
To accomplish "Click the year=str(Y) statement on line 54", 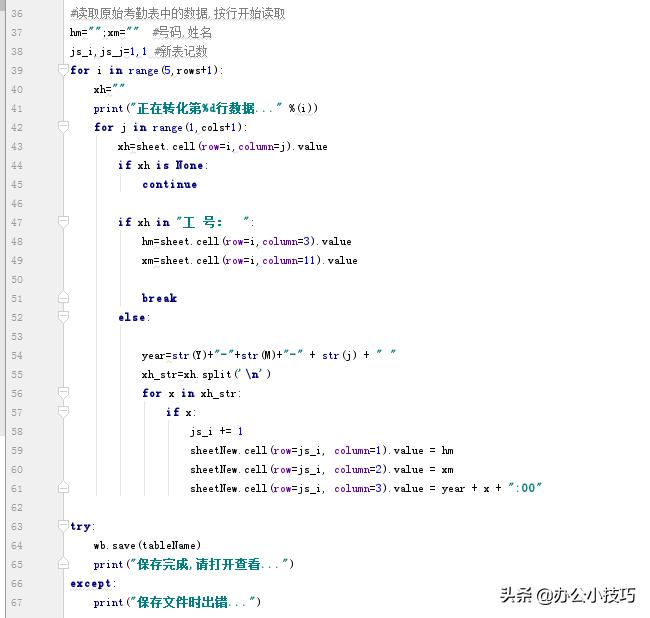I will pyautogui.click(x=268, y=355).
